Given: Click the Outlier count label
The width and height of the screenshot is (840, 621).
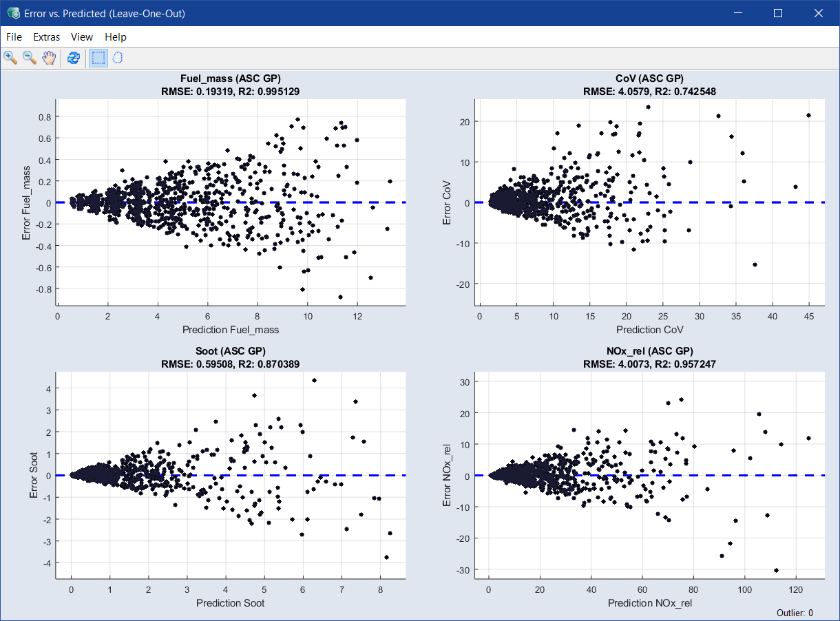Looking at the screenshot, I should coord(794,613).
